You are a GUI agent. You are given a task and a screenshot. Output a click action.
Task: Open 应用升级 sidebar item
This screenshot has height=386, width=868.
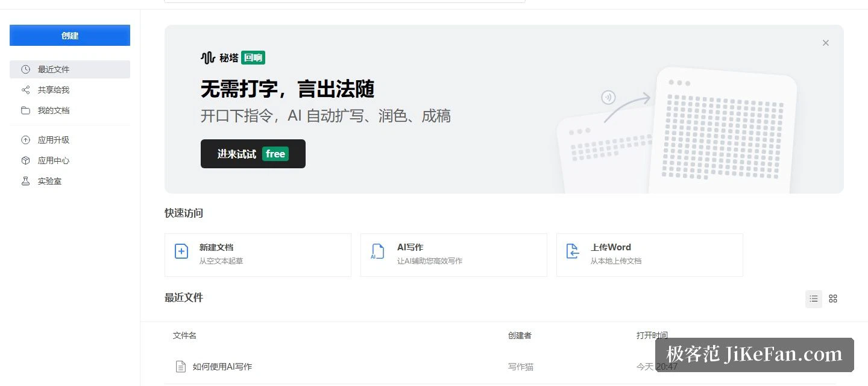click(70, 140)
